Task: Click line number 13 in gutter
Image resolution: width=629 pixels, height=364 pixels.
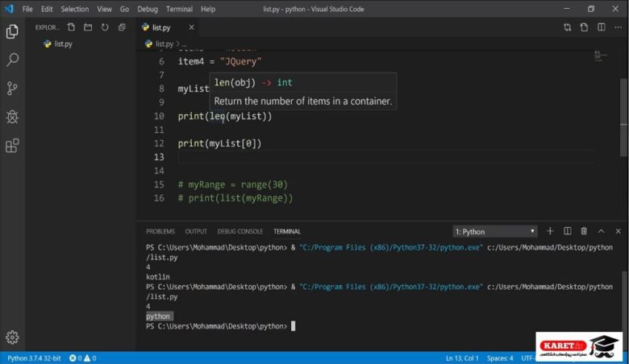Action: pyautogui.click(x=159, y=157)
